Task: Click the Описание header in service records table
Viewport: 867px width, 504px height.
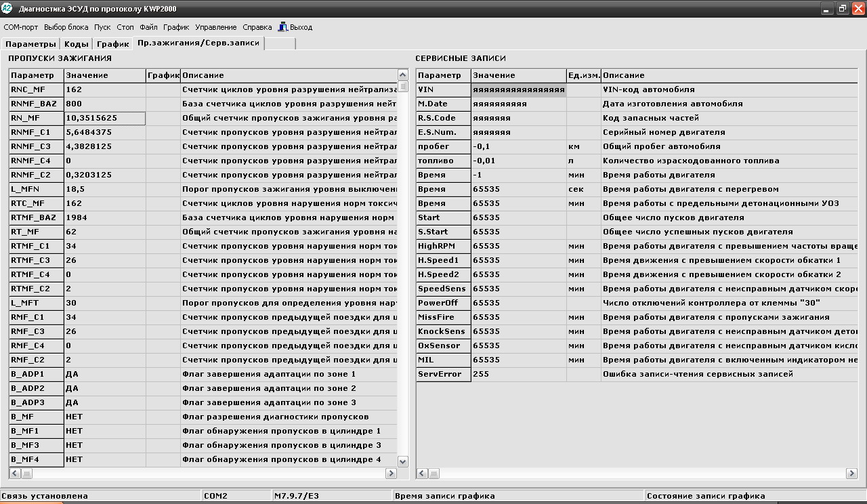Action: (729, 75)
